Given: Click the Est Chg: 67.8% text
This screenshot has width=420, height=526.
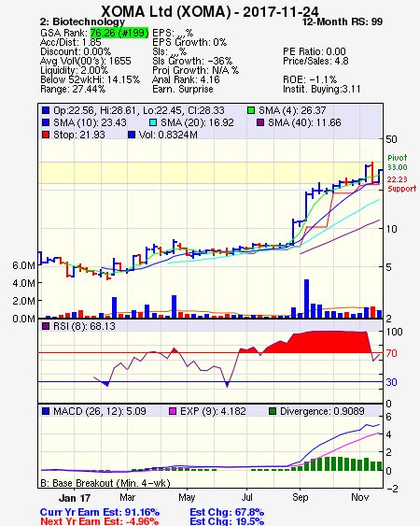Looking at the screenshot, I should 227,512.
